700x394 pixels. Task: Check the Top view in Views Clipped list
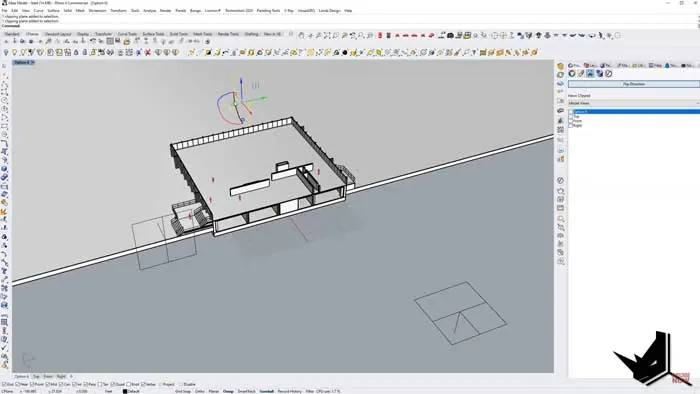tap(571, 116)
